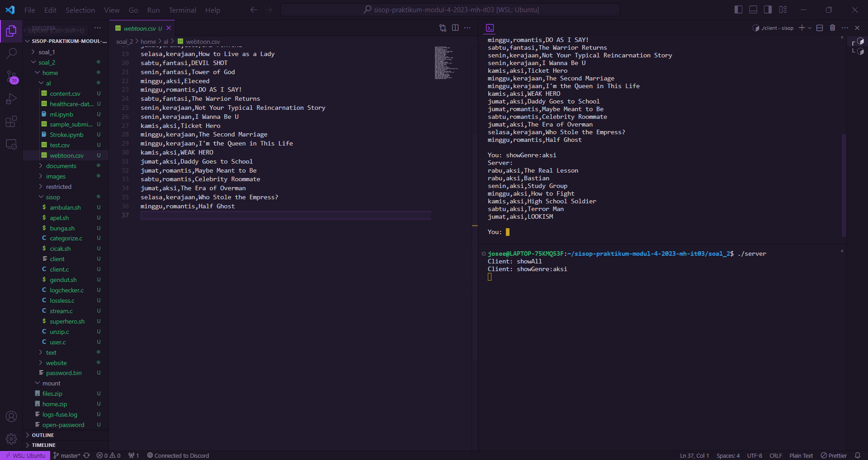Open the View menu

point(112,10)
